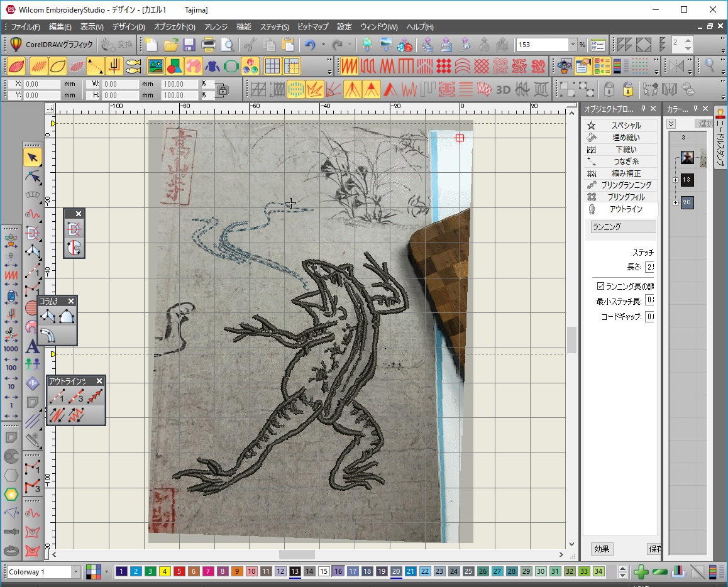Open a design with the open folder icon
The height and width of the screenshot is (587, 728).
[170, 45]
